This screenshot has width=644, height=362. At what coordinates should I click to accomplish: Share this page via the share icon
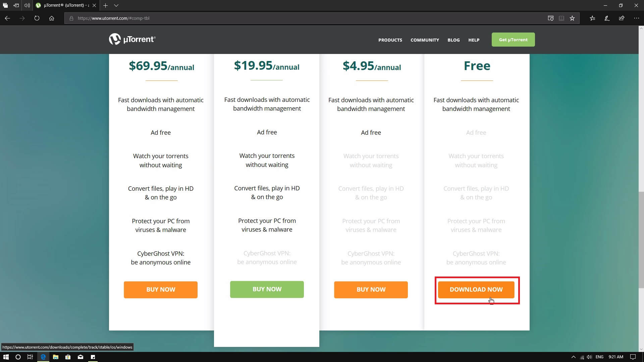(x=622, y=18)
